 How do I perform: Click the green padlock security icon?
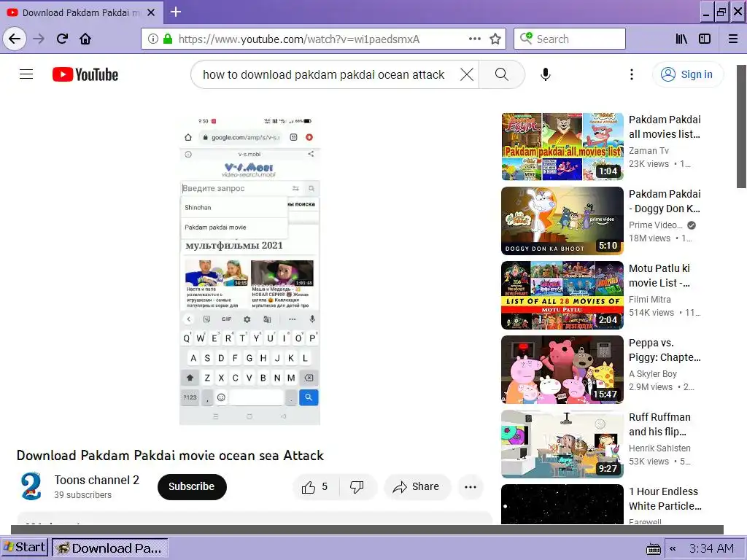[168, 39]
